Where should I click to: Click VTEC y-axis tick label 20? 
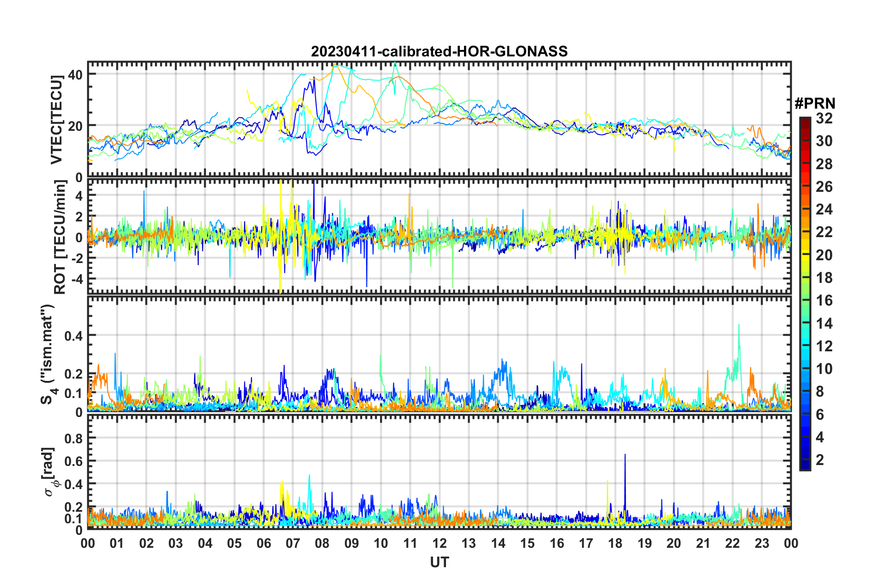pos(75,126)
